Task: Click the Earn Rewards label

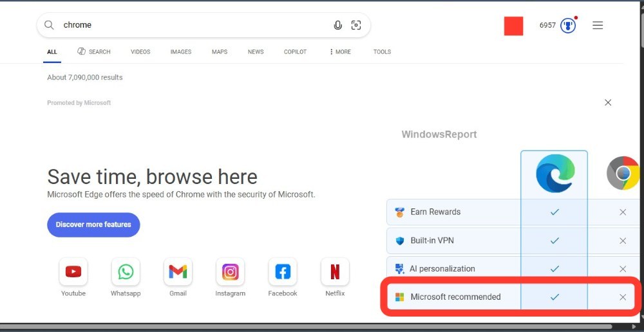Action: pos(435,212)
